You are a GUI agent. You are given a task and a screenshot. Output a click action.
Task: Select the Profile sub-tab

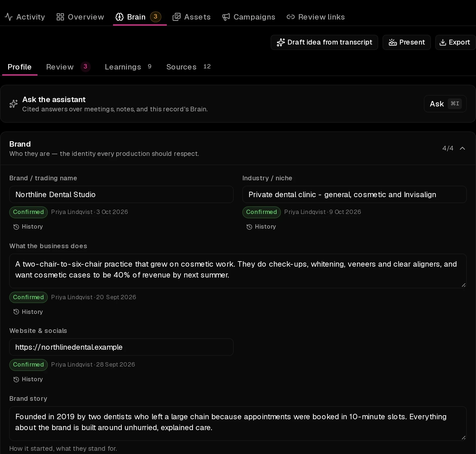click(x=20, y=67)
